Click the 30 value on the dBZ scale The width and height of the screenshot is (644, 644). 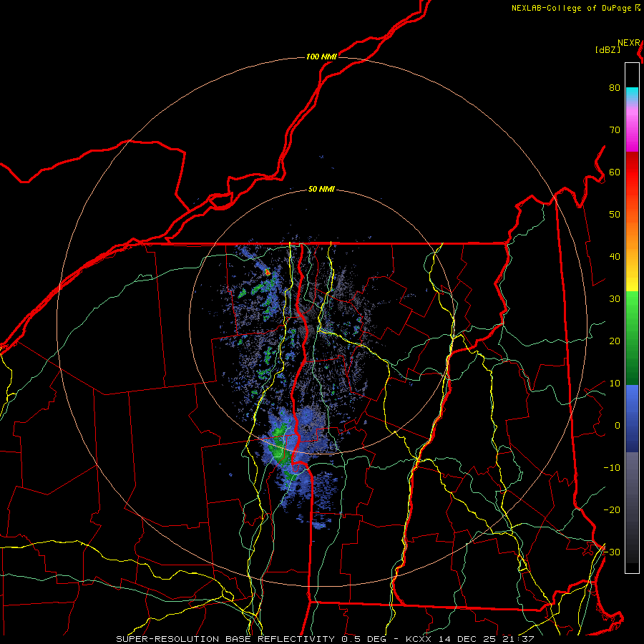615,299
